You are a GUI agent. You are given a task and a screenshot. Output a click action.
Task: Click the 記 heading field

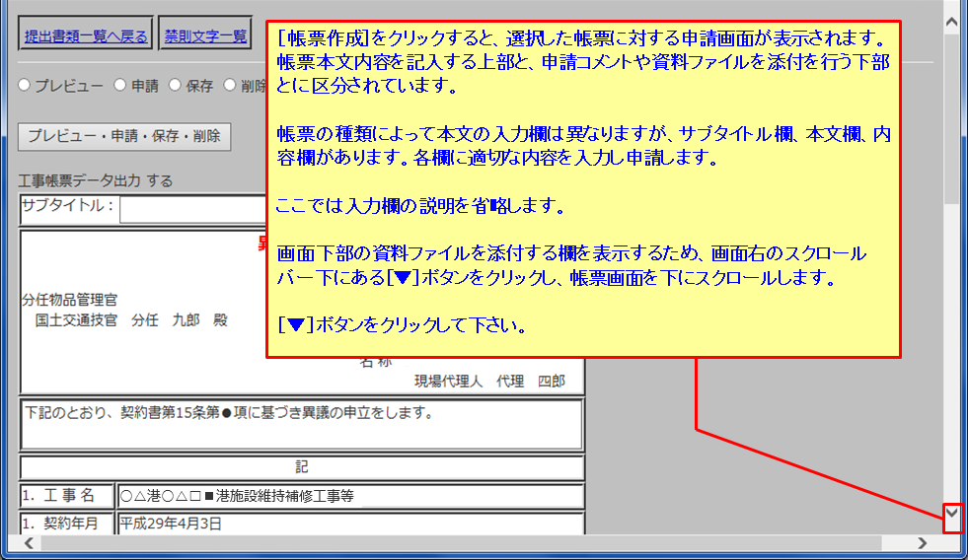(x=302, y=467)
